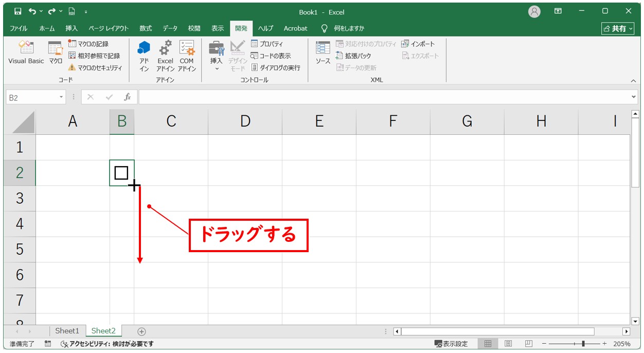Open the XML Source pane
The height and width of the screenshot is (353, 644).
[x=323, y=53]
